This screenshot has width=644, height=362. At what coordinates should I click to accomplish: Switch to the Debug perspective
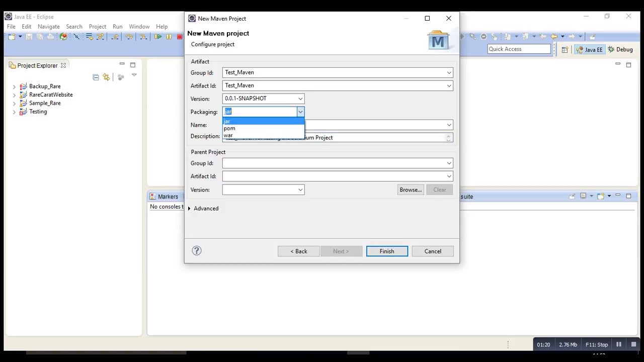click(620, 49)
